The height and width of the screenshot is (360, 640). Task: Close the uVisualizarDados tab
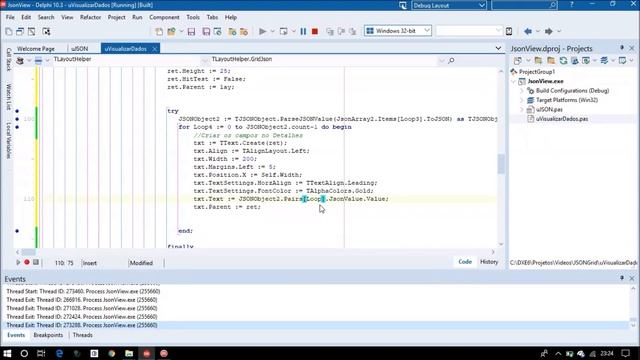tap(155, 49)
